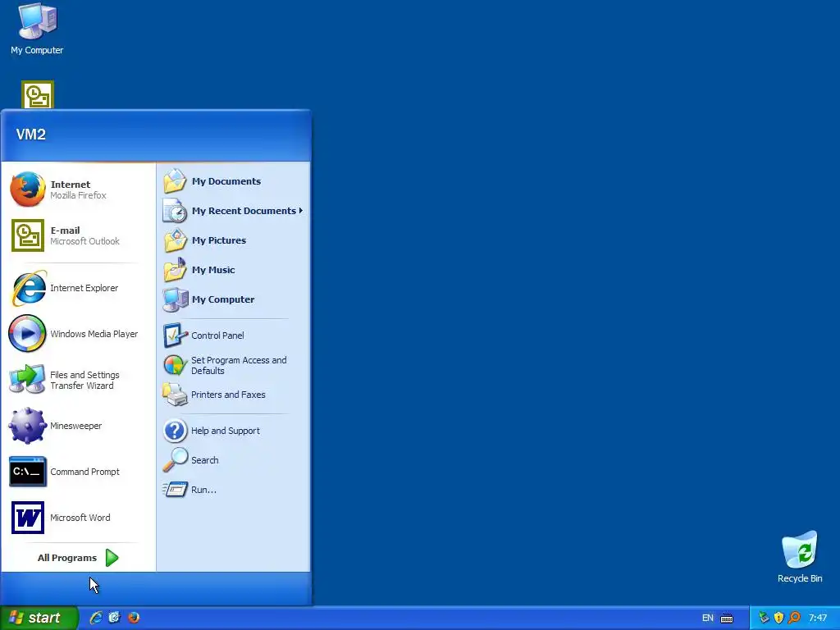Screen dimensions: 840x630
Task: Open Command Prompt
Action: point(78,472)
